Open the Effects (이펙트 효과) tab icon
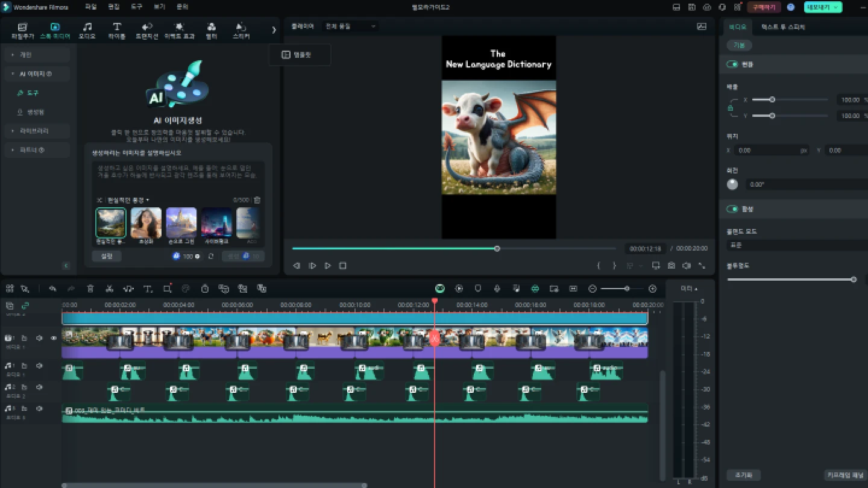This screenshot has height=488, width=868. (x=180, y=27)
